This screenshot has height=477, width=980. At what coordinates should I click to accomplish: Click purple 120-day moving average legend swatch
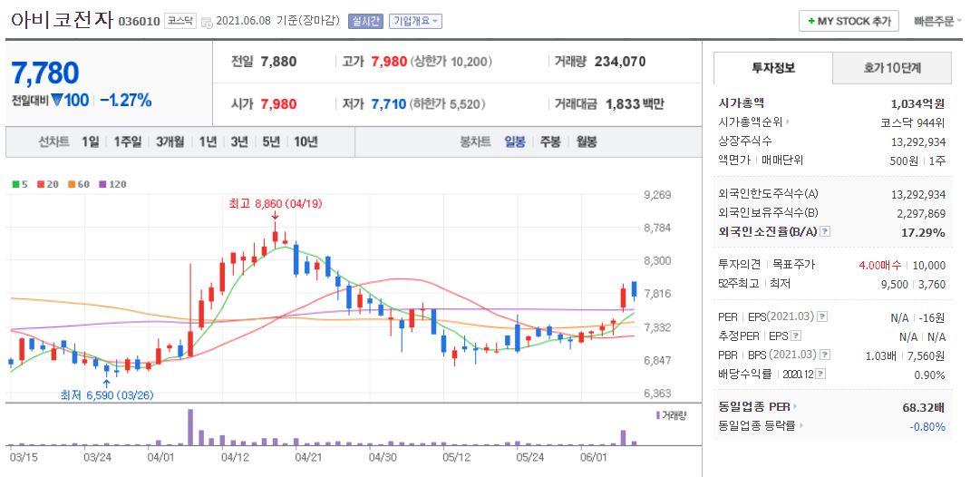[102, 184]
